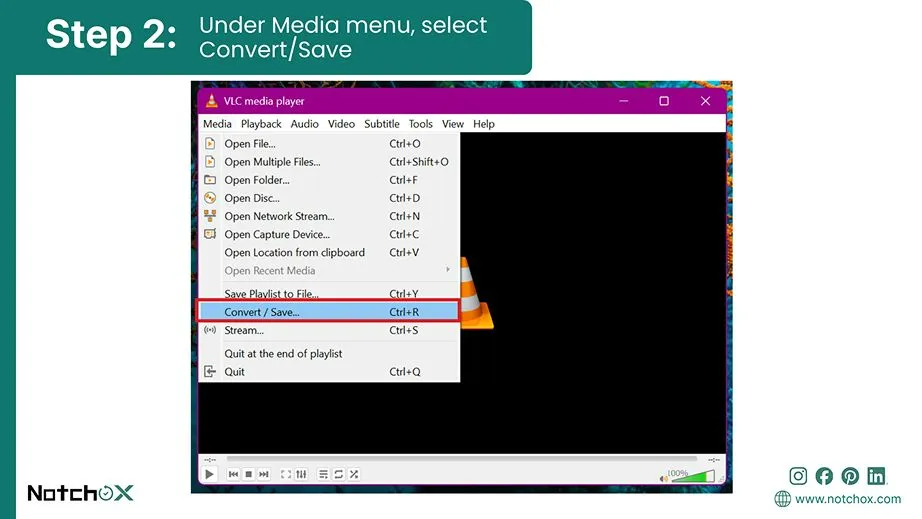Click the VLC cone title bar icon
The image size is (922, 519).
tap(212, 101)
